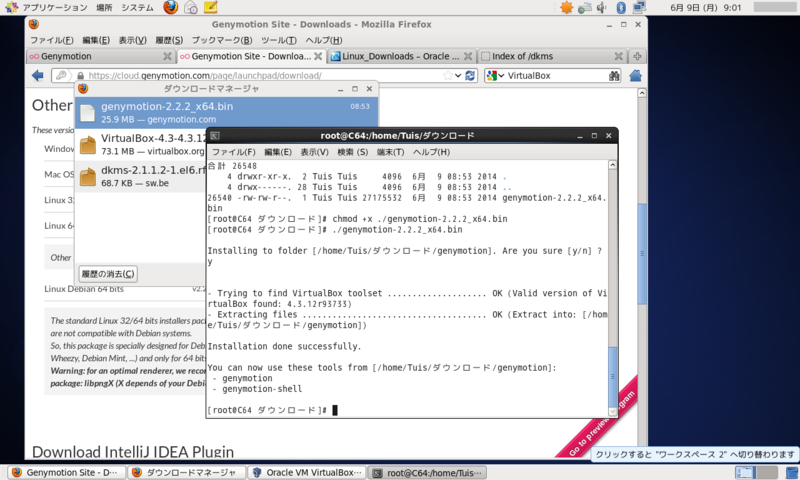Click the site identity lock icon
Viewport: 800px width, 480px height.
click(81, 75)
